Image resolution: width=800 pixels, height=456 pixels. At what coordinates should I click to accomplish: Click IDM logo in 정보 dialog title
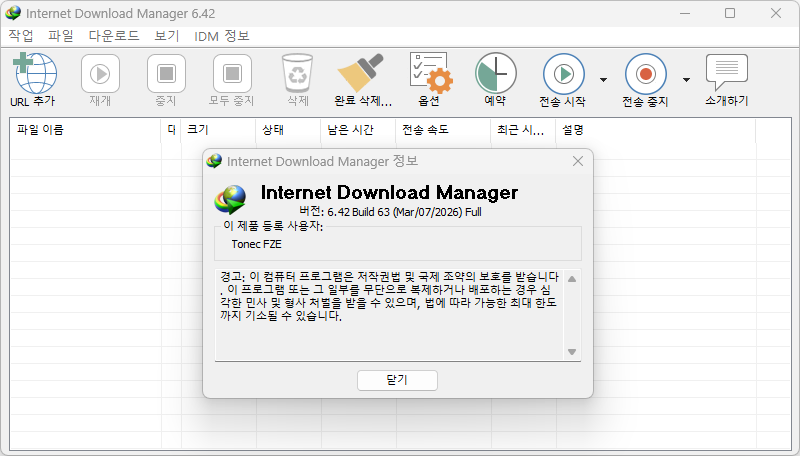click(x=214, y=161)
